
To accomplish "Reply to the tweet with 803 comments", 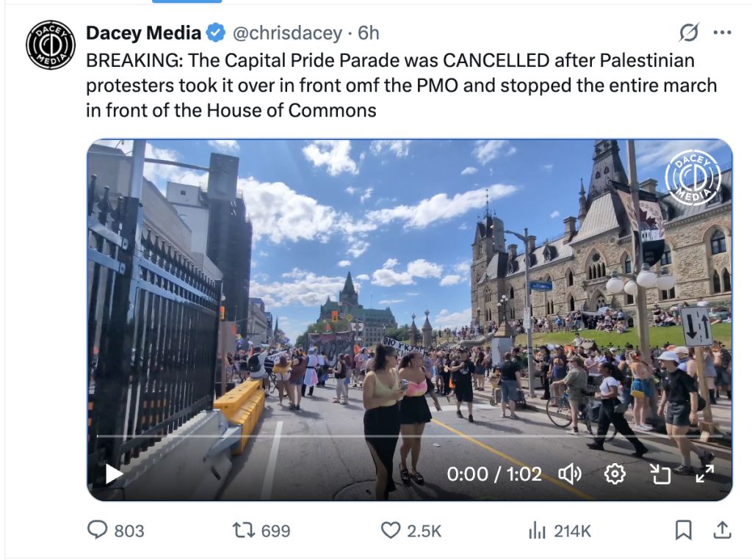I will [115, 530].
